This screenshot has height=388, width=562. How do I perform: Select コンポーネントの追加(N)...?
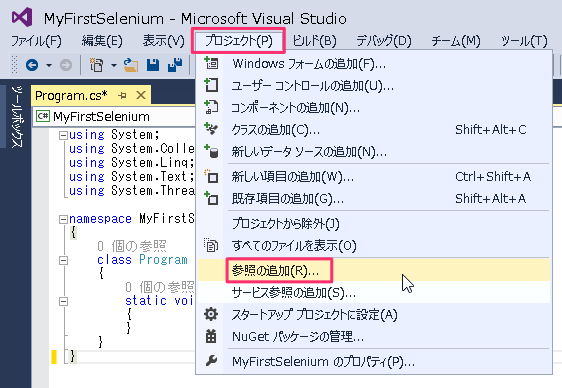pos(374,108)
